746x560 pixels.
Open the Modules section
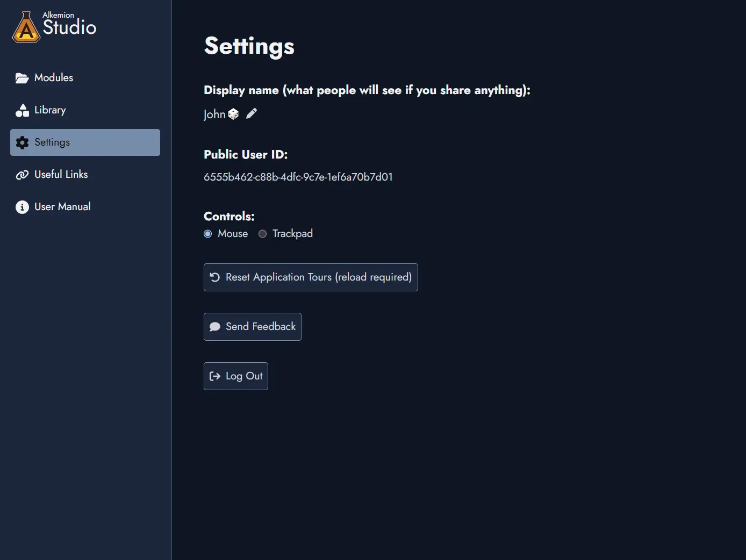tap(53, 77)
